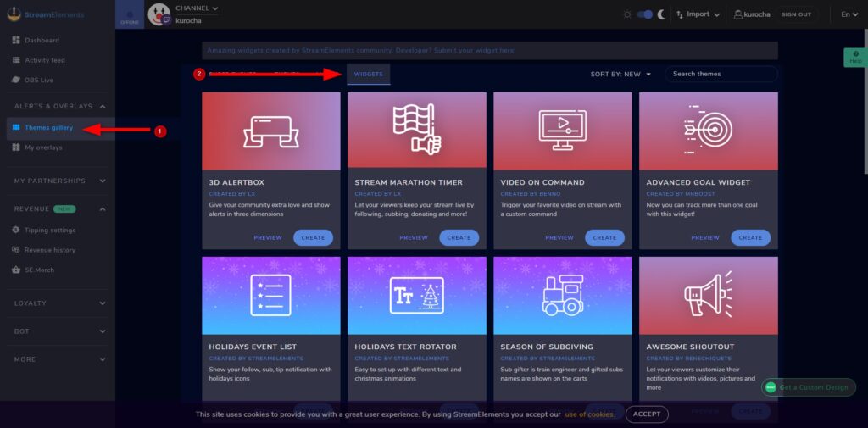Image resolution: width=868 pixels, height=428 pixels.
Task: Open the En language dropdown
Action: (849, 15)
